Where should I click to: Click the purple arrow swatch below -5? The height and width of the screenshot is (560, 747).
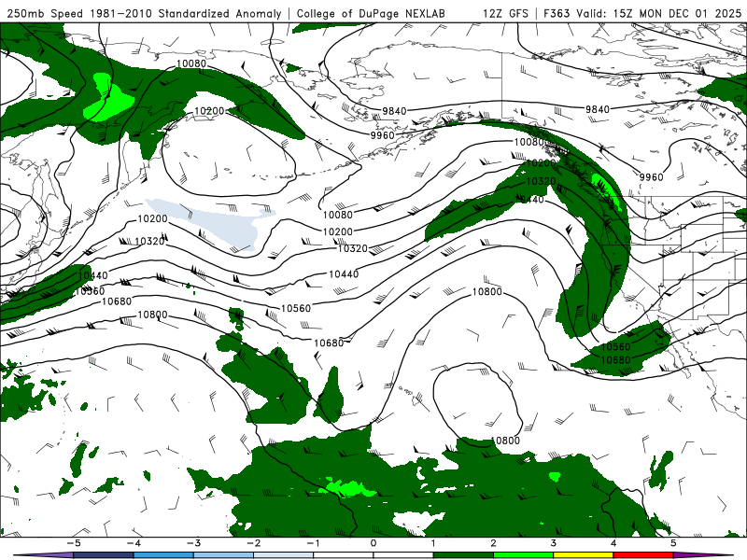coord(43,555)
